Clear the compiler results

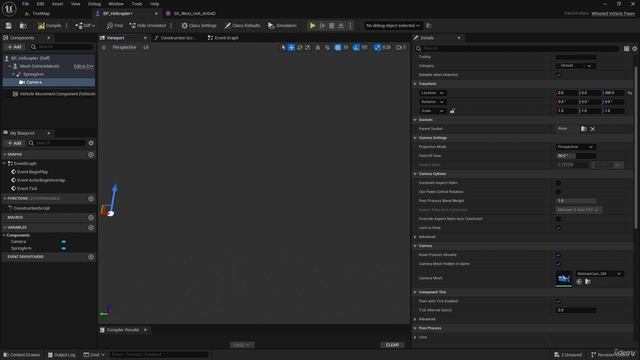click(392, 345)
